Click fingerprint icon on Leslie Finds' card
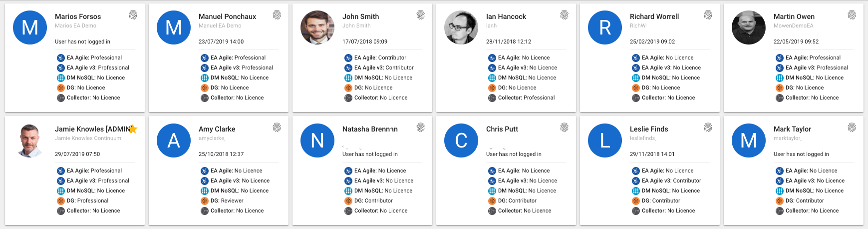Viewport: 868px width, 229px height. point(708,127)
